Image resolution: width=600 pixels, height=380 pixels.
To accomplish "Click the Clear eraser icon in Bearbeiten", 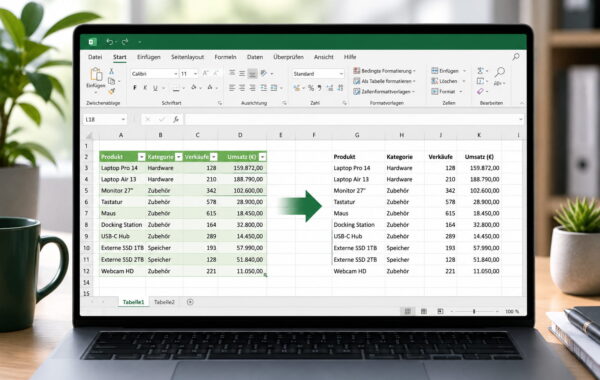I will coord(480,91).
